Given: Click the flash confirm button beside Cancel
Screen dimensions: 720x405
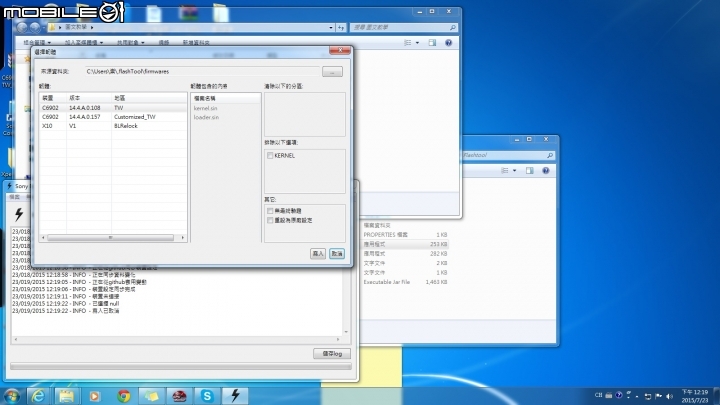Looking at the screenshot, I should [x=318, y=253].
